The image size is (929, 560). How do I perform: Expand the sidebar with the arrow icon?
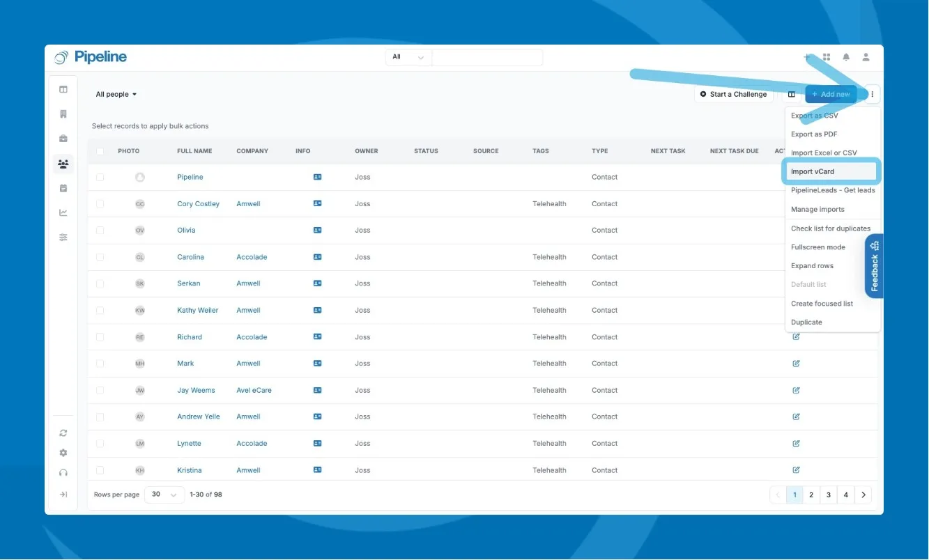[63, 495]
